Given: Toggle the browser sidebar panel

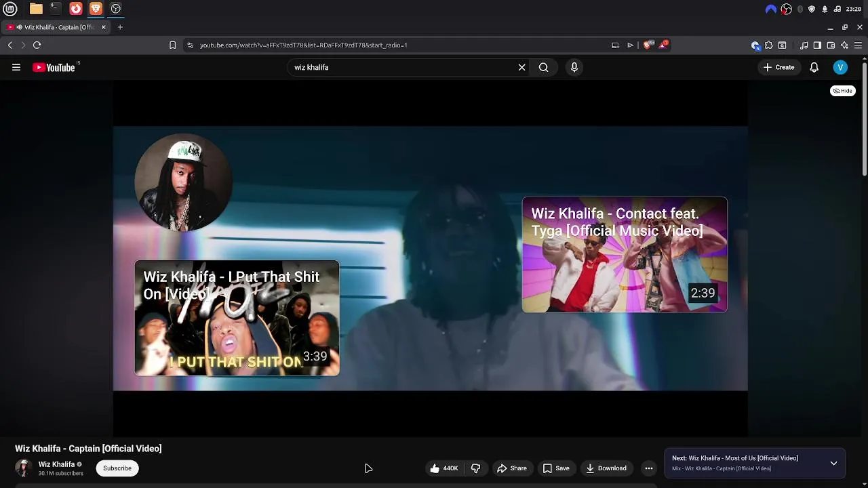Looking at the screenshot, I should tap(817, 45).
